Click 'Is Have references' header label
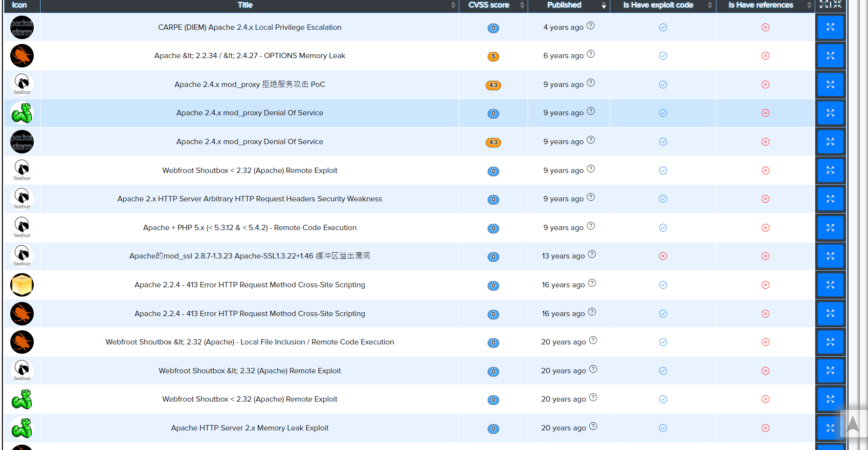Screen dimensions: 868x450 (761, 5)
